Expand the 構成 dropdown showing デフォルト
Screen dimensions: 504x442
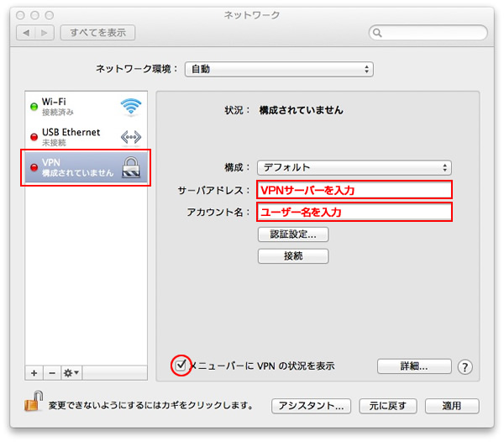pyautogui.click(x=354, y=167)
